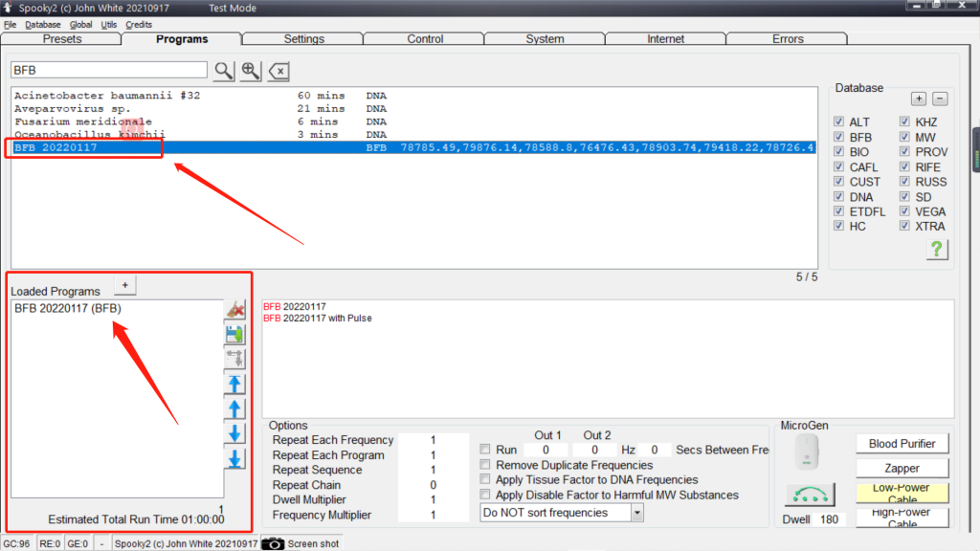Click the broom icon to clear loaded programs
Viewport: 980px width, 551px height.
(x=234, y=310)
